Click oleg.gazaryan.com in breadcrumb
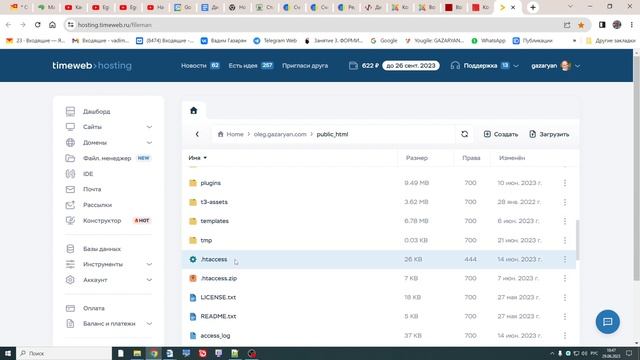The width and height of the screenshot is (640, 360). [x=280, y=134]
